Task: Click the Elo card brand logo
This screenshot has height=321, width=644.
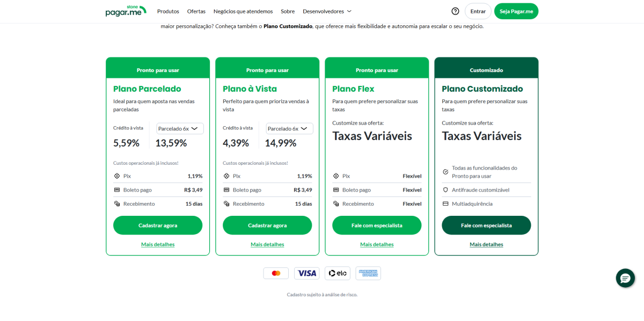Action: [x=338, y=273]
